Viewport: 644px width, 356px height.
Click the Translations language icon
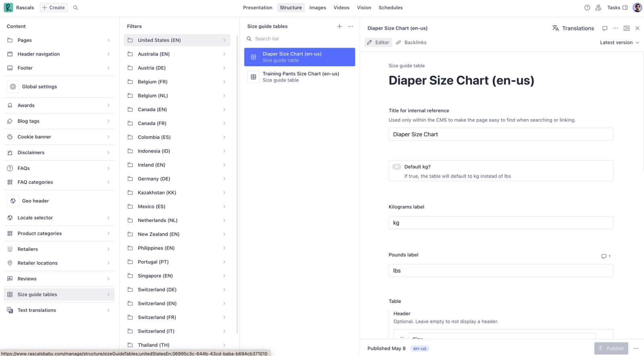pyautogui.click(x=555, y=28)
